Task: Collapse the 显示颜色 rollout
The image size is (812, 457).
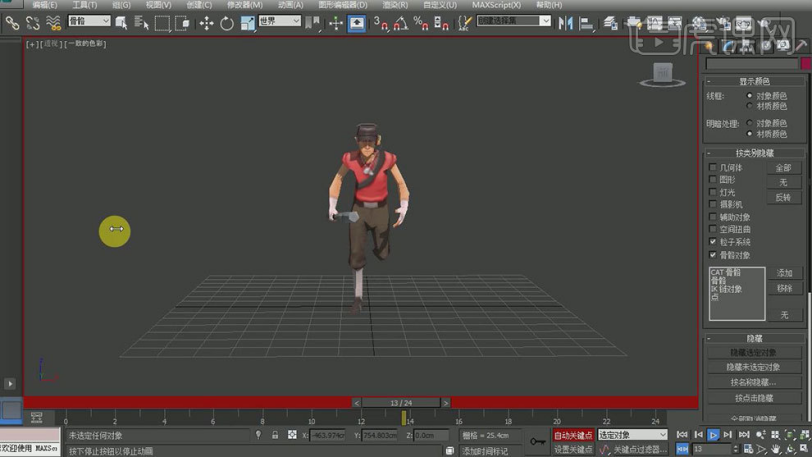Action: pyautogui.click(x=754, y=81)
